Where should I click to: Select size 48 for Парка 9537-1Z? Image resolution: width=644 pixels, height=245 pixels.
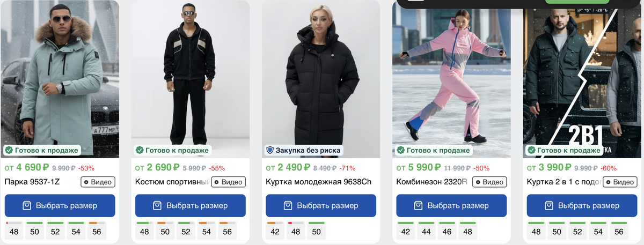pyautogui.click(x=14, y=231)
